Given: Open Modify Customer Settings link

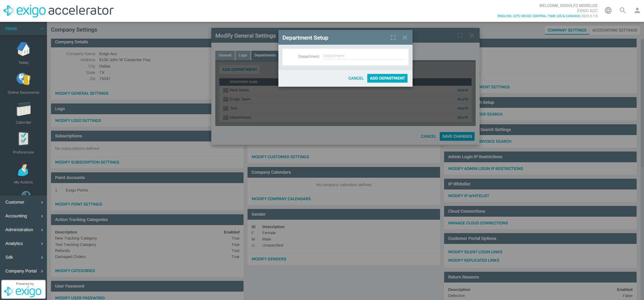Looking at the screenshot, I should [280, 157].
